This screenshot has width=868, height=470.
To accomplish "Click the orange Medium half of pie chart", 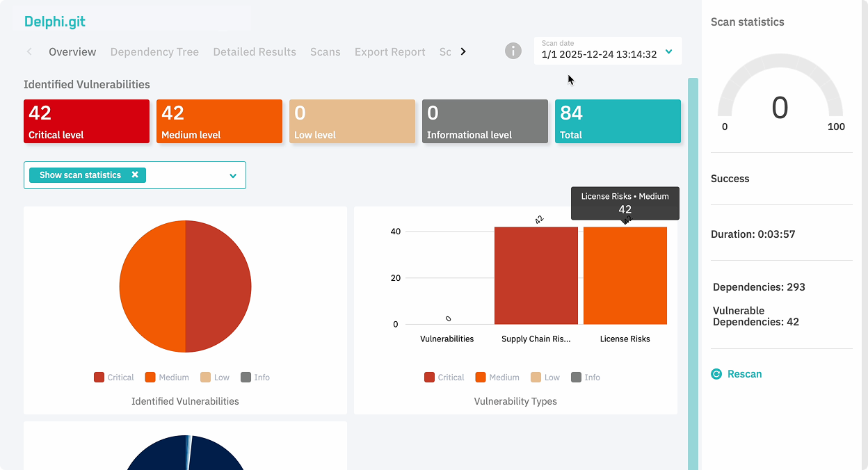I will point(152,286).
